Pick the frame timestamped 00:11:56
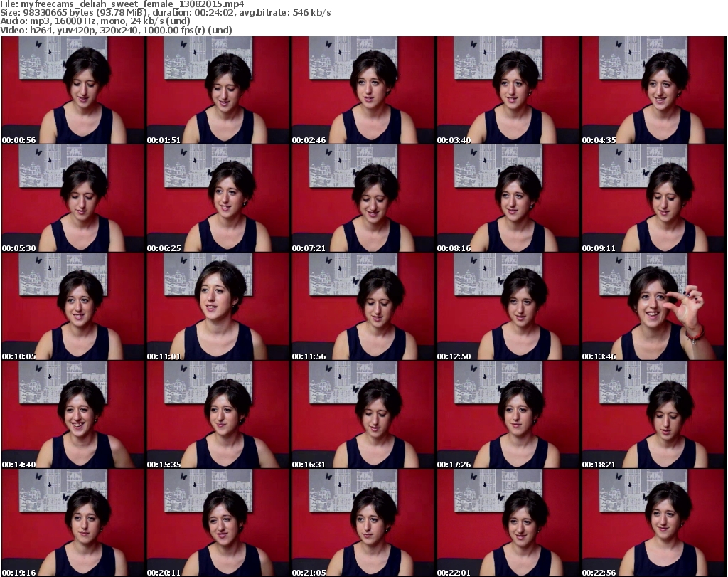This screenshot has width=728, height=577. (363, 307)
